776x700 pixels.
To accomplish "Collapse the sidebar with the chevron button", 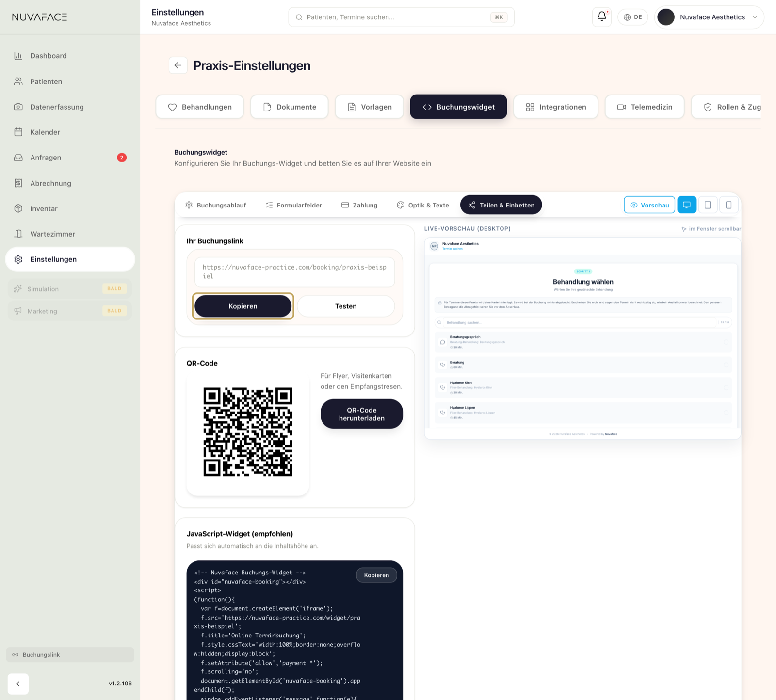I will pos(18,684).
